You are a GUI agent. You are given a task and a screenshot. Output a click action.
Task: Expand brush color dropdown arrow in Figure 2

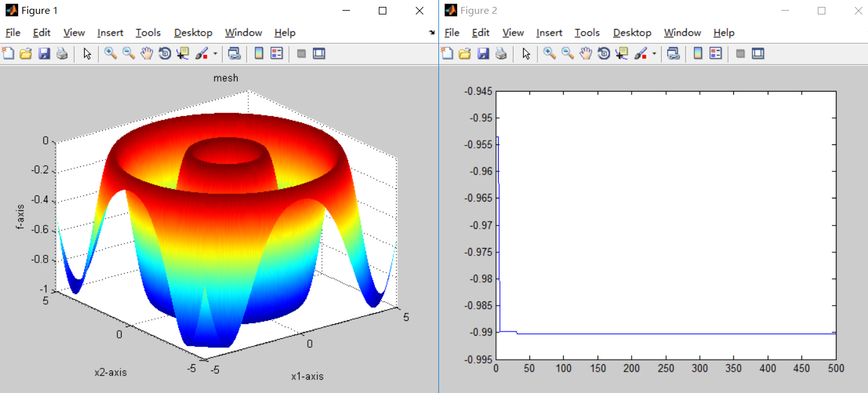654,54
